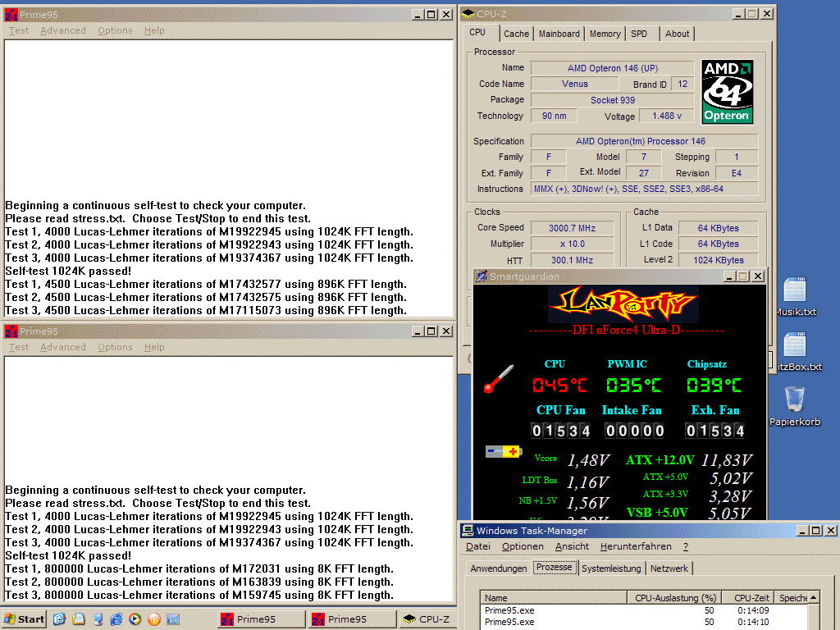Open the Herunterfahren menu in Task-Manager
The width and height of the screenshot is (840, 630).
click(x=636, y=546)
